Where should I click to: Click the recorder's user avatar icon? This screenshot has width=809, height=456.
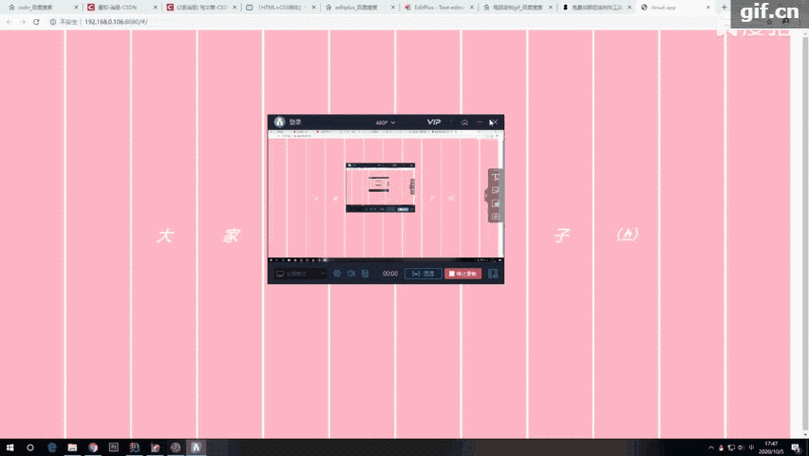tap(280, 123)
